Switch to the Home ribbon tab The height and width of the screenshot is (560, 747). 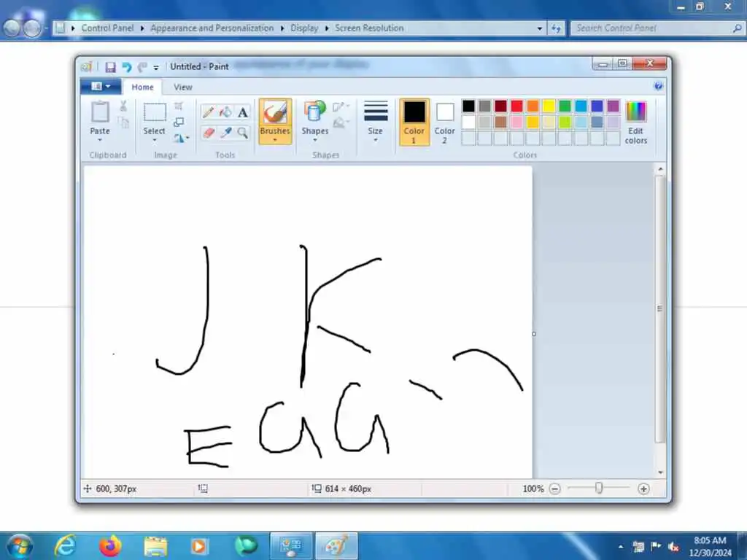click(142, 87)
